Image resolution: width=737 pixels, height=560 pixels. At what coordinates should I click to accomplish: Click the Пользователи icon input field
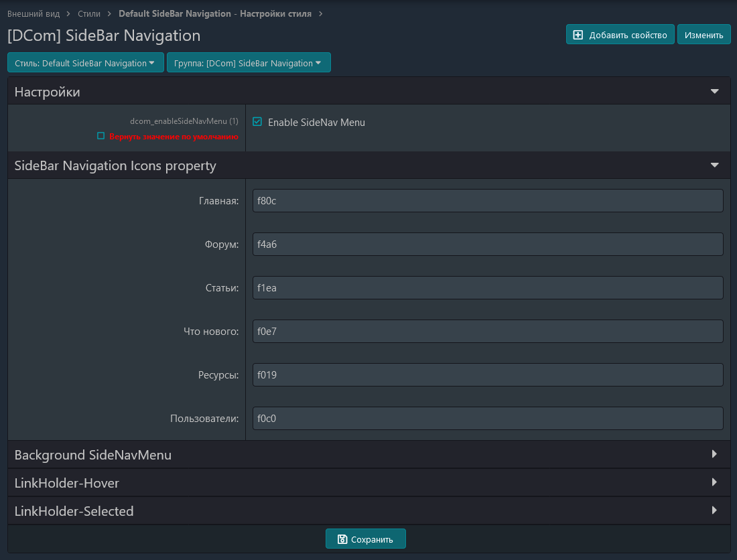coord(487,419)
